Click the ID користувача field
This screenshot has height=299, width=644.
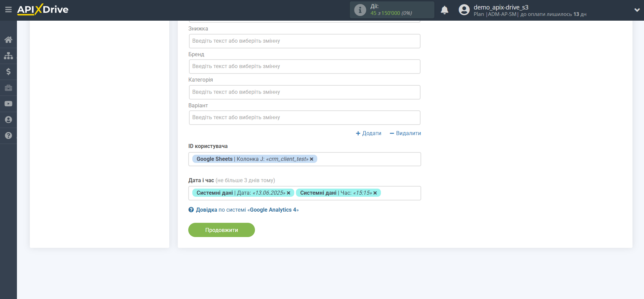click(305, 159)
